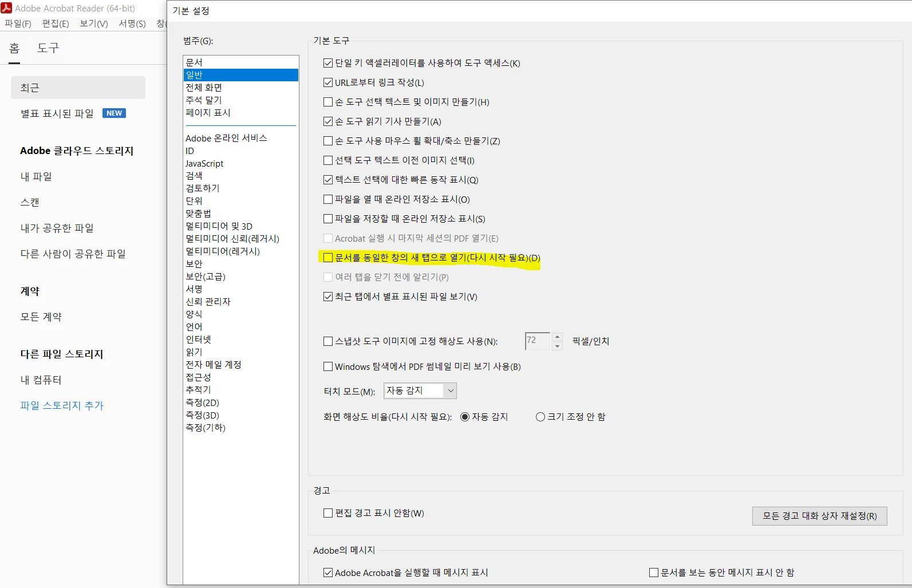Click 모든 경고 대화 상자 재설정 button

tap(820, 516)
